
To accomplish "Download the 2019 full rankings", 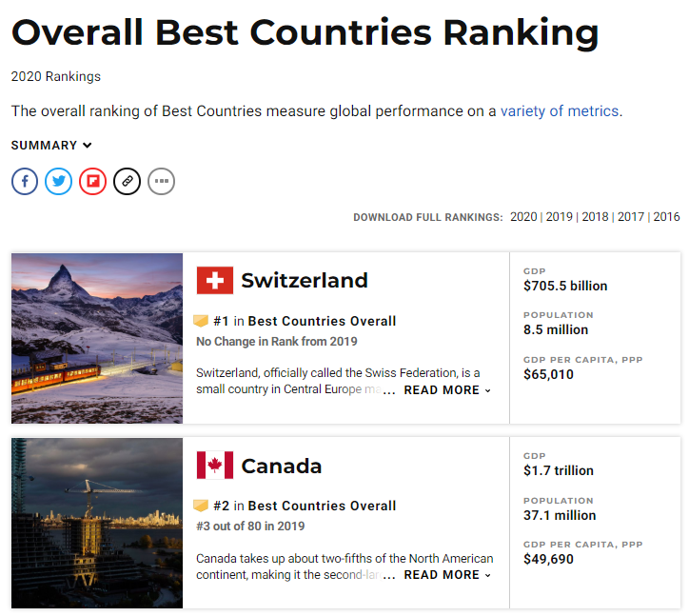I will [560, 217].
